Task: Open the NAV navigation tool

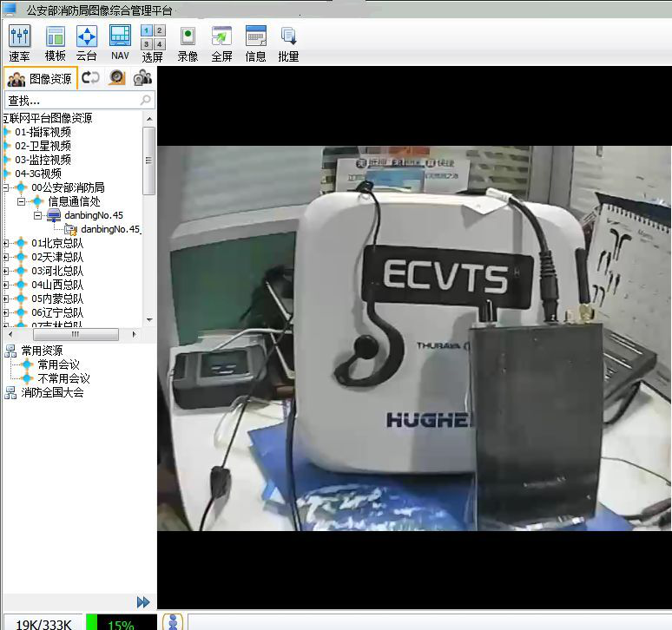Action: click(x=120, y=43)
